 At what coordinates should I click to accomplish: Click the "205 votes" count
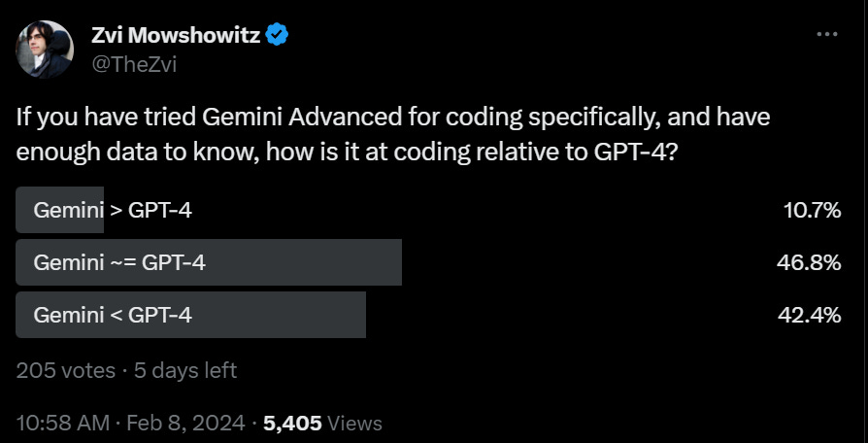(x=64, y=370)
